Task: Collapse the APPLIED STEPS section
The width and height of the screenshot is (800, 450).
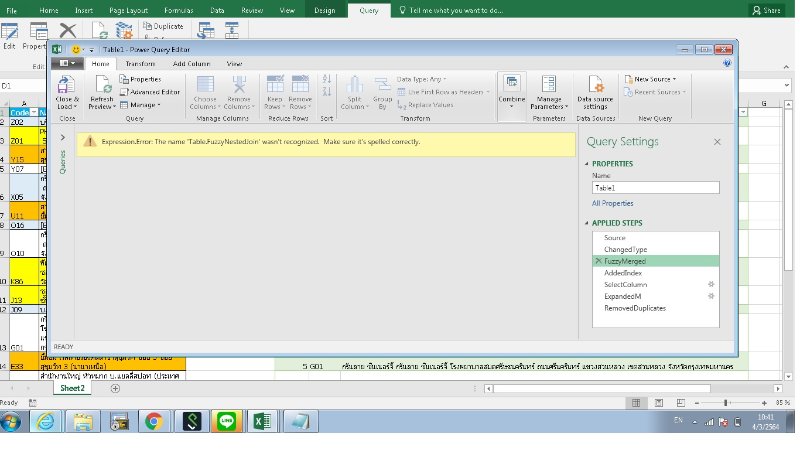Action: (587, 223)
